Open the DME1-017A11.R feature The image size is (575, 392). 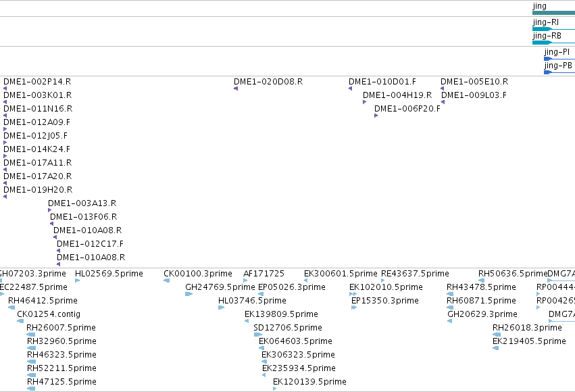coord(37,163)
